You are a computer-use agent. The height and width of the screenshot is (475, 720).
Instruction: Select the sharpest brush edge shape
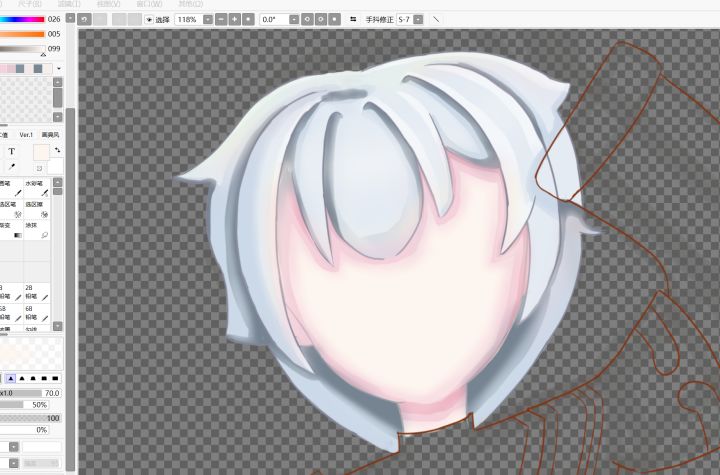11,379
